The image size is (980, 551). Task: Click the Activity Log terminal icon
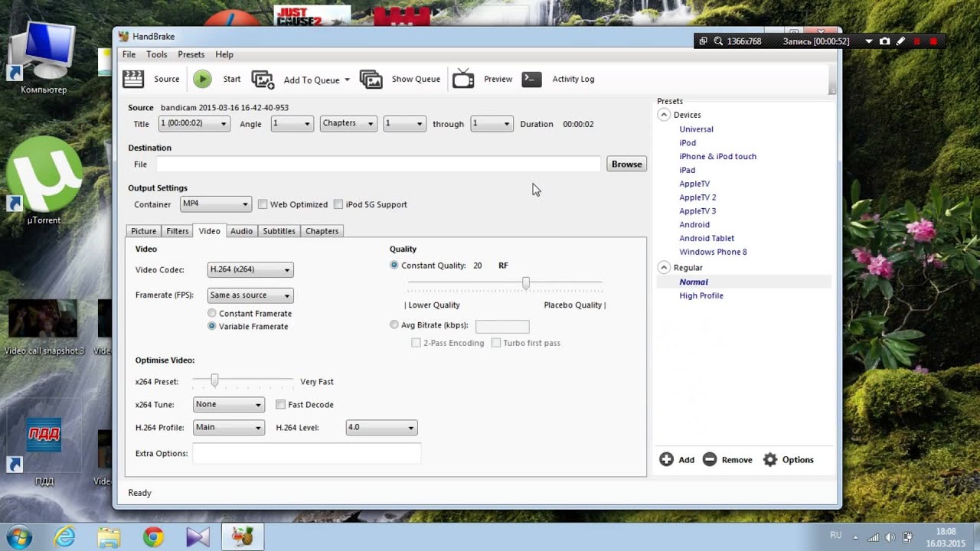[x=531, y=79]
